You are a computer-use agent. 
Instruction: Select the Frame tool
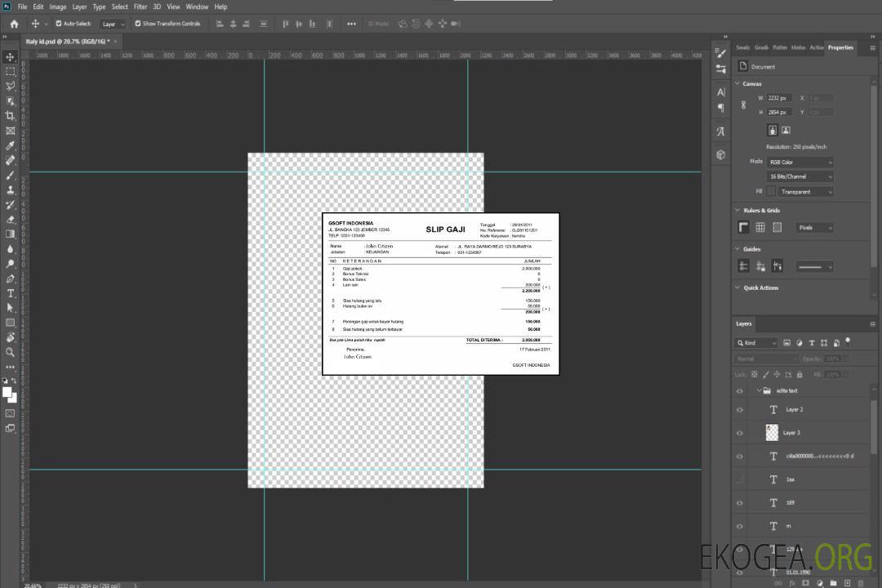click(10, 131)
